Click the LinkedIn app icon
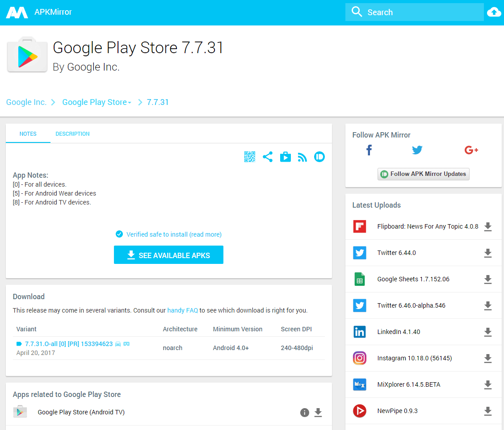The image size is (504, 430). point(359,332)
